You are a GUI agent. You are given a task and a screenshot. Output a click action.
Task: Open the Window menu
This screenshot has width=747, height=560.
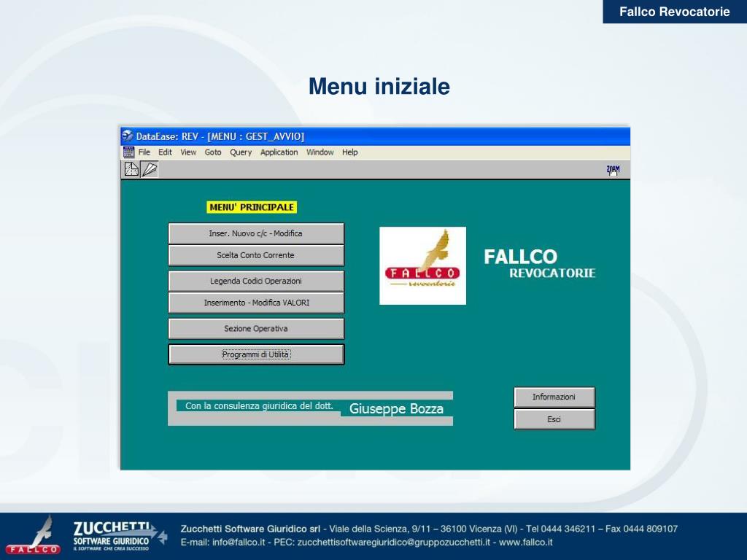pos(320,152)
